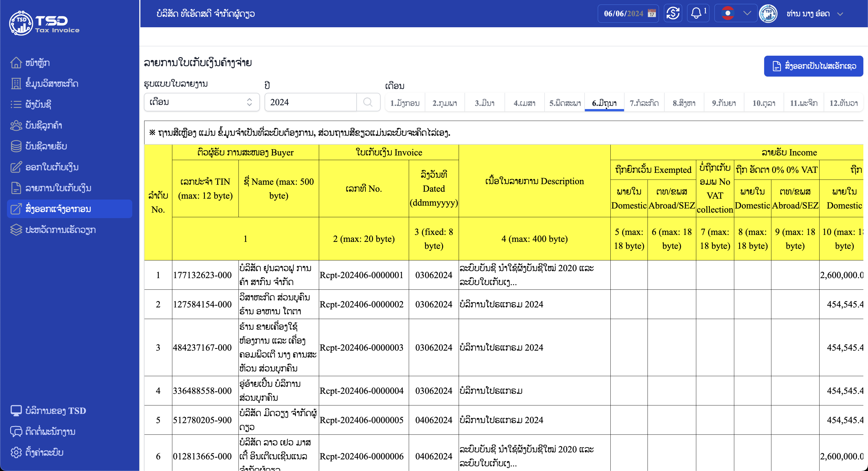This screenshot has width=868, height=471.
Task: Click the currency exchange refresh icon
Action: [673, 13]
